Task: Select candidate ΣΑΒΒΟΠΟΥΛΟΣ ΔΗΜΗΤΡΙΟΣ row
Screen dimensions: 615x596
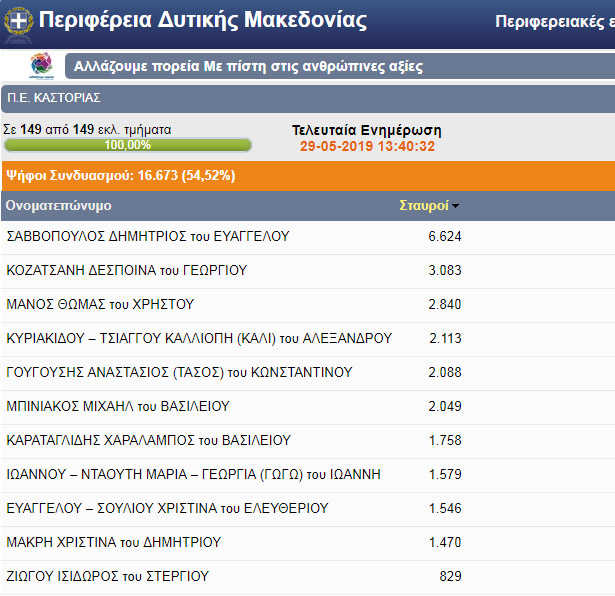Action: pyautogui.click(x=148, y=236)
